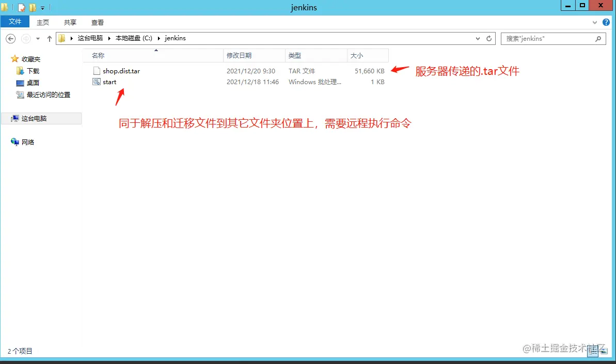Refresh the jenkins folder view
Viewport: 616px width, 364px height.
coord(489,39)
